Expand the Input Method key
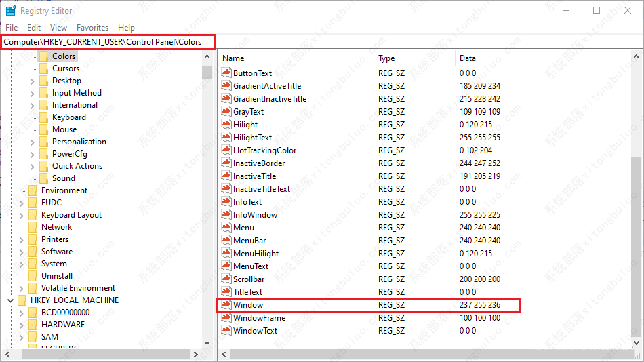The height and width of the screenshot is (362, 644). [32, 94]
